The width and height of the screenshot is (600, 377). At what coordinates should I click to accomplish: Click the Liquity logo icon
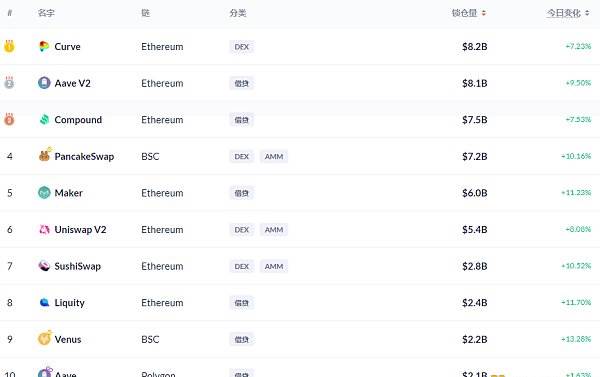click(x=44, y=302)
